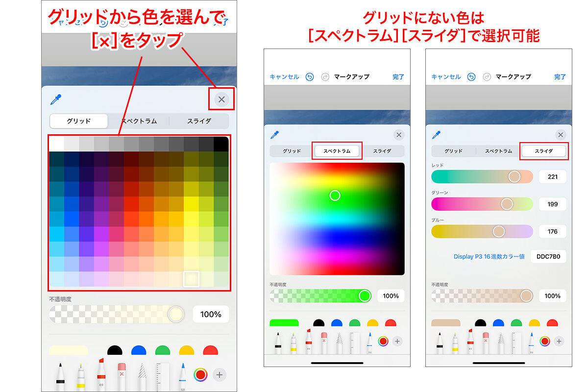This screenshot has height=392, width=588.
Task: Undo the last action on the slider screen
Action: coord(471,77)
